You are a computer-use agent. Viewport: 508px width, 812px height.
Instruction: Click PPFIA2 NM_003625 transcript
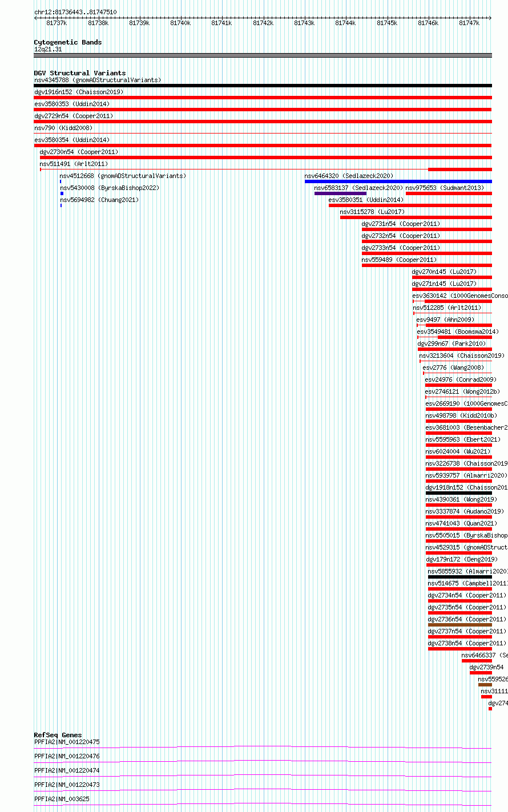click(62, 799)
